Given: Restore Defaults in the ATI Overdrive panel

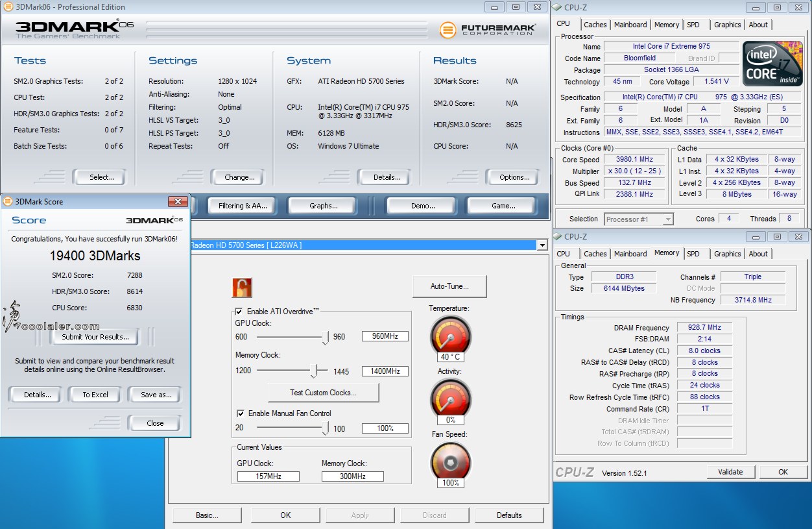Looking at the screenshot, I should click(x=509, y=515).
